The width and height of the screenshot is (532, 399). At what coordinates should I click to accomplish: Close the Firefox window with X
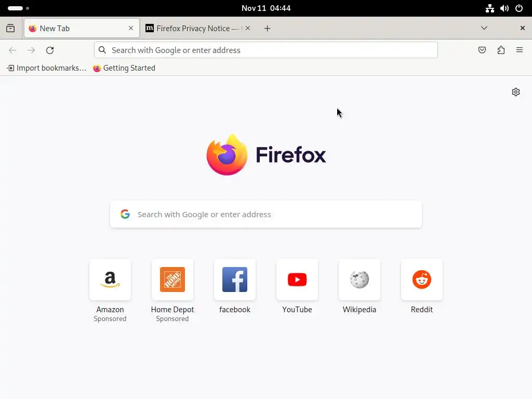click(x=523, y=28)
